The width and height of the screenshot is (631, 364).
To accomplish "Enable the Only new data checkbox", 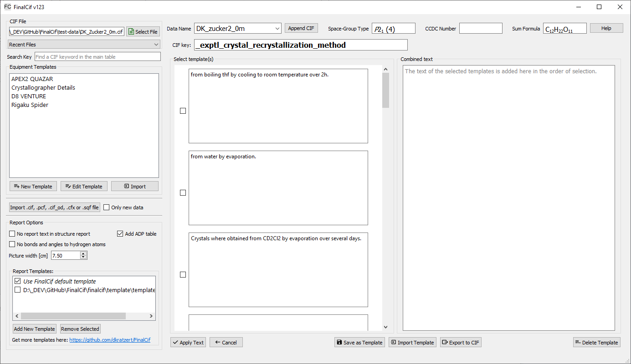I will (107, 207).
